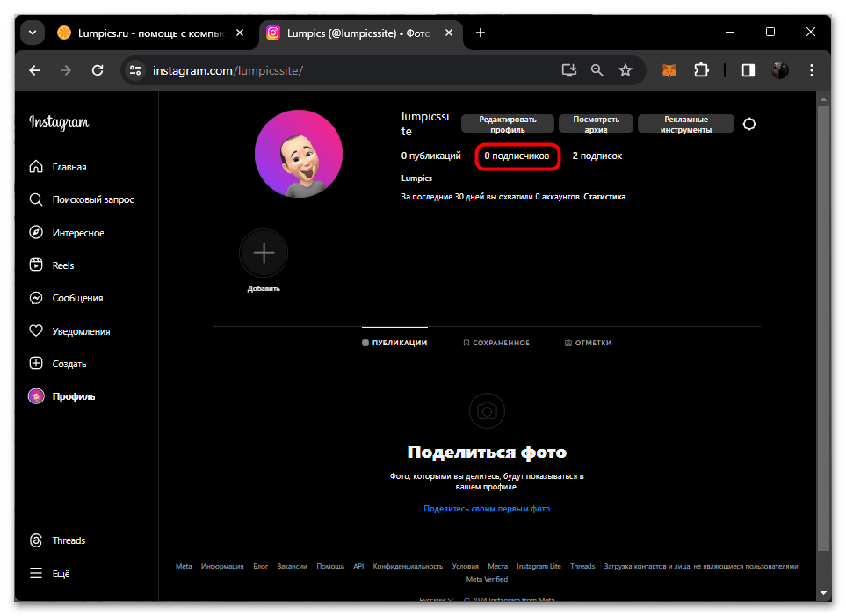Open the Explore (Интересное) section
This screenshot has width=846, height=616.
67,233
